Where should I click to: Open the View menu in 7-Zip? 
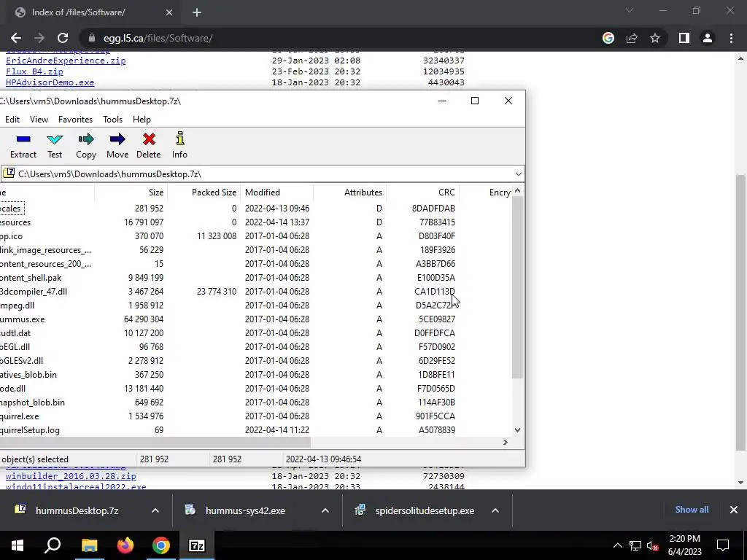tap(39, 120)
